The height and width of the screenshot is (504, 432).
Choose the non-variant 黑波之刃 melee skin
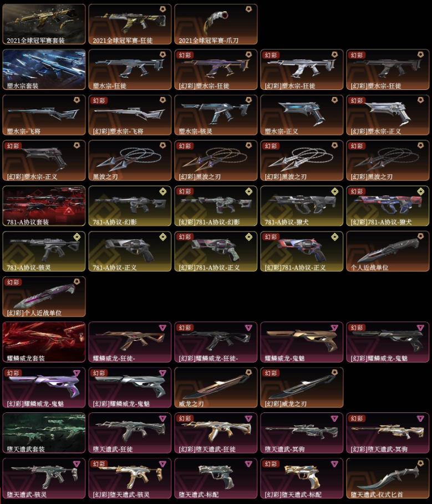pyautogui.click(x=130, y=160)
